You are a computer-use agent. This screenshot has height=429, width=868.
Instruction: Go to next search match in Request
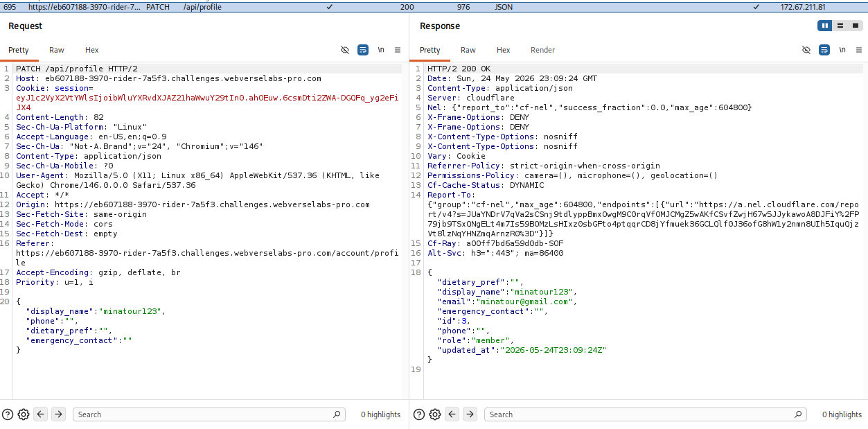click(59, 414)
